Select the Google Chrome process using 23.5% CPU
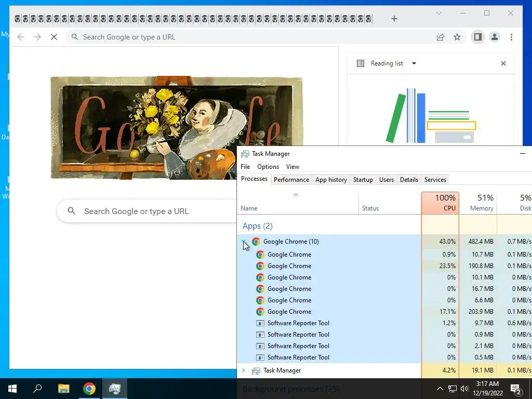The image size is (532, 399). click(x=384, y=265)
